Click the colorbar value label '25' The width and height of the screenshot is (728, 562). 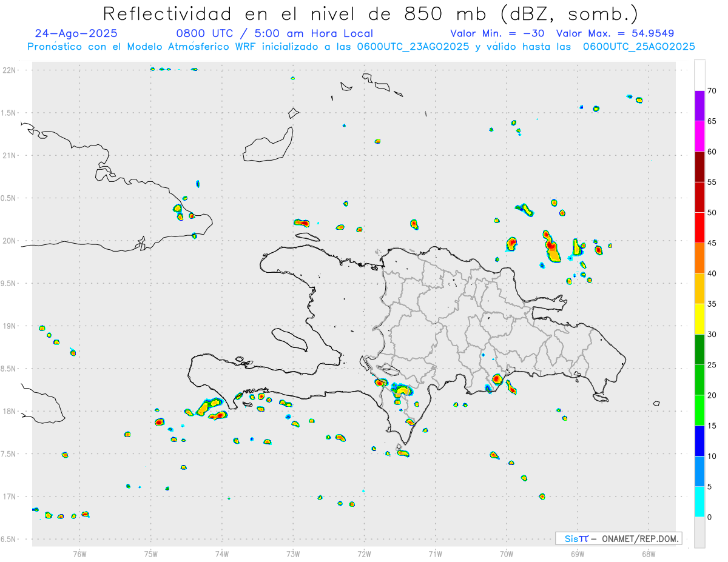[x=712, y=364]
